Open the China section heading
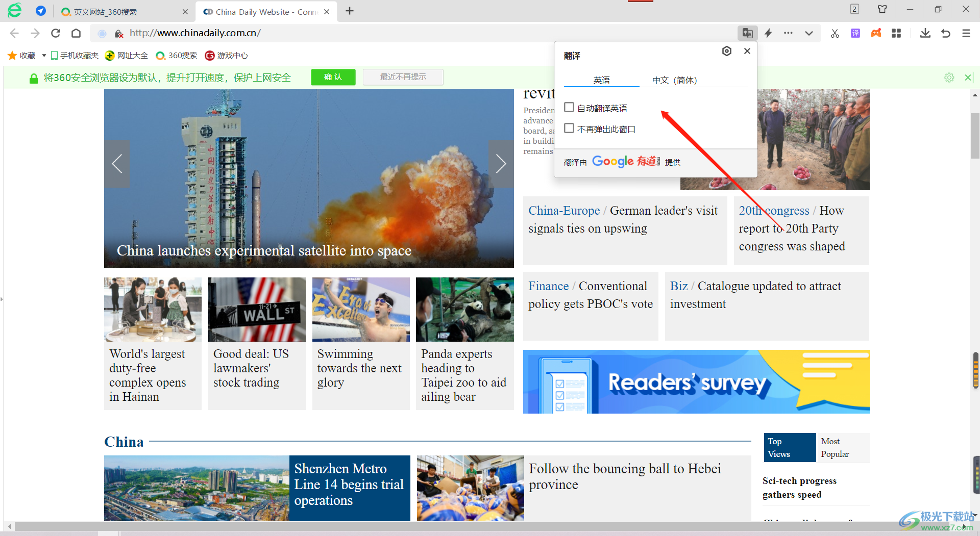980x536 pixels. click(x=124, y=442)
